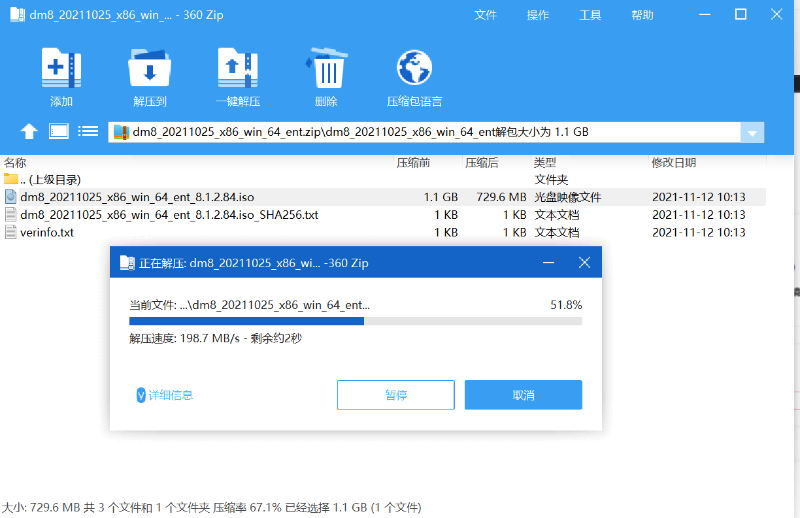Click the extraction progress bar
This screenshot has width=800, height=518.
pyautogui.click(x=356, y=321)
